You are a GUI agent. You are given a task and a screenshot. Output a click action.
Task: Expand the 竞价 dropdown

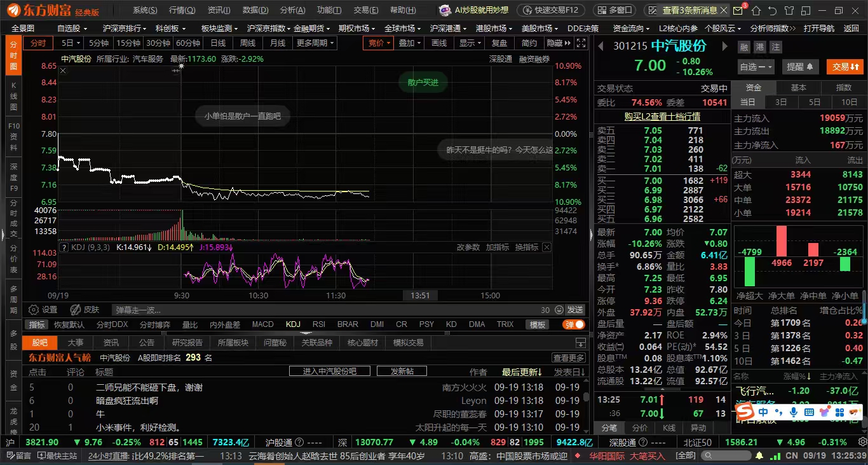click(x=379, y=43)
